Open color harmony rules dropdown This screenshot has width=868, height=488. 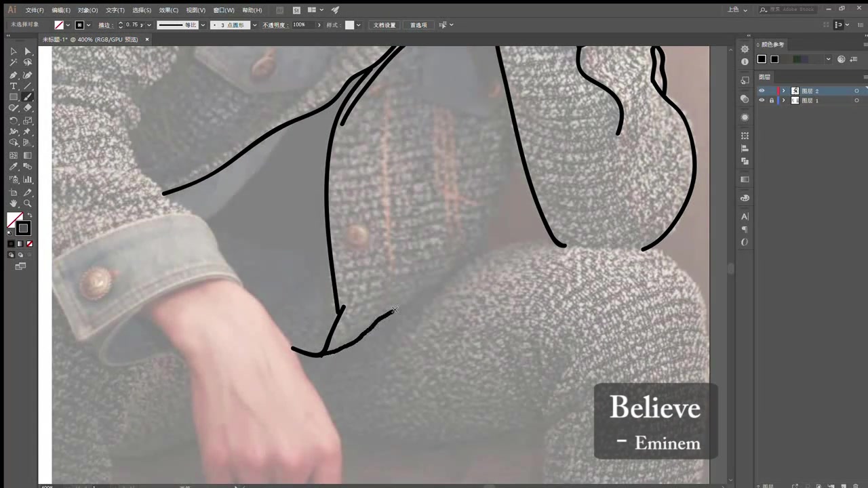tap(828, 59)
